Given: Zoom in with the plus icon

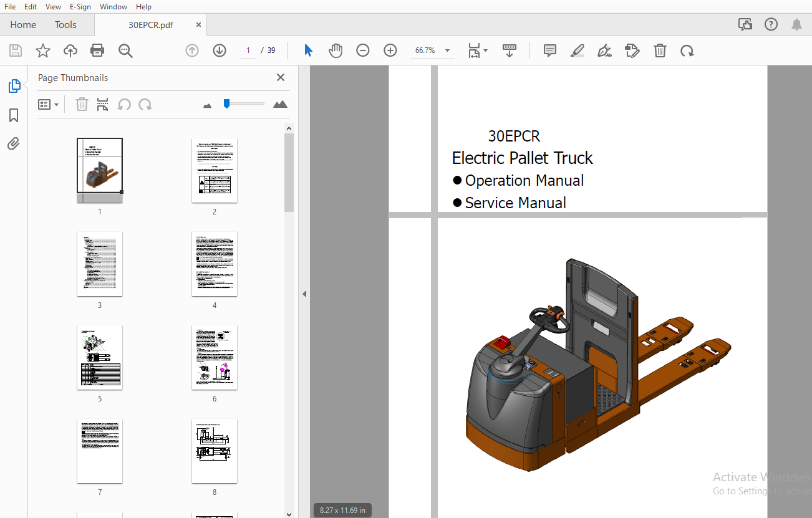Looking at the screenshot, I should pos(390,50).
